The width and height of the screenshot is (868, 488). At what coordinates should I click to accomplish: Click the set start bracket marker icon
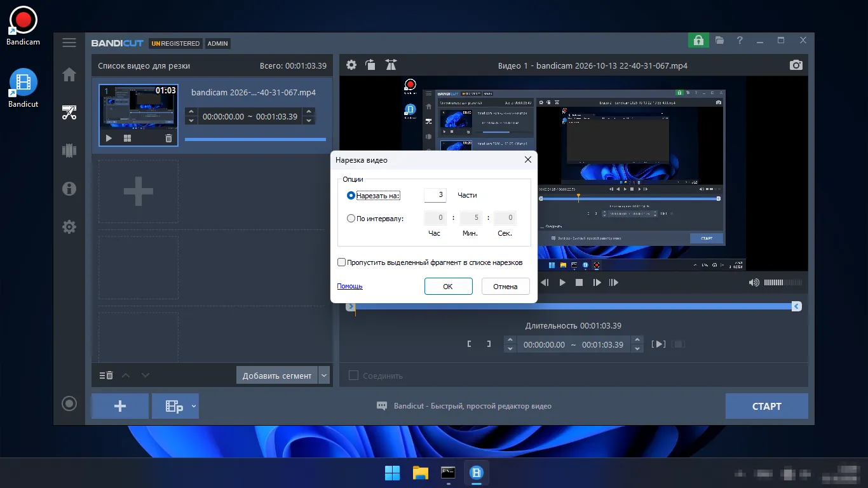coord(469,344)
